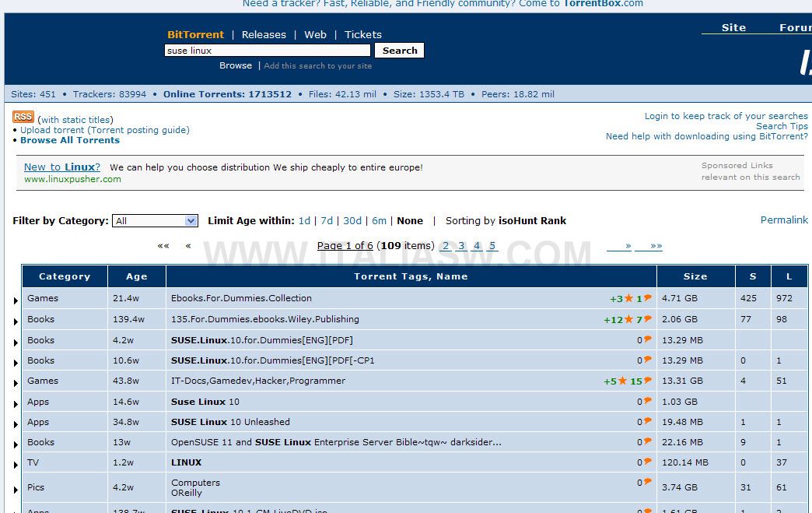812x513 pixels.
Task: Click comment flag in SUSE.Linux.10 [PDF[-CP1 row
Action: pos(647,360)
